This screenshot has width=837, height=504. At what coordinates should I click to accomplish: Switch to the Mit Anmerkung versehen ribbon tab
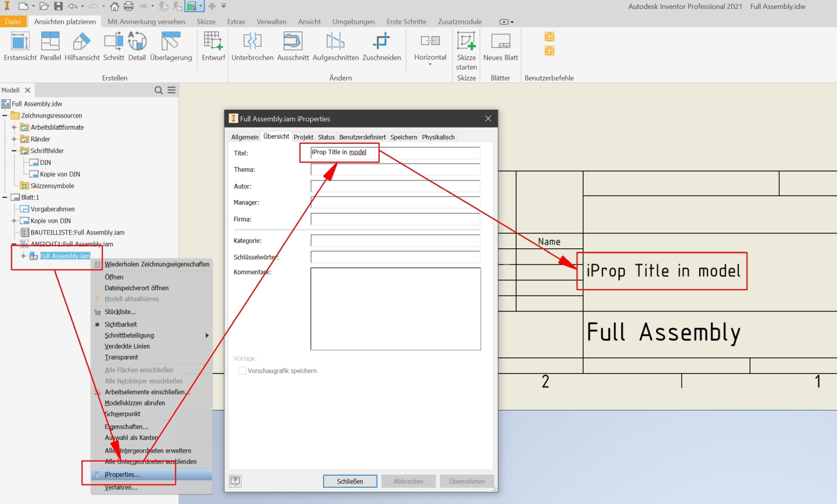click(146, 21)
